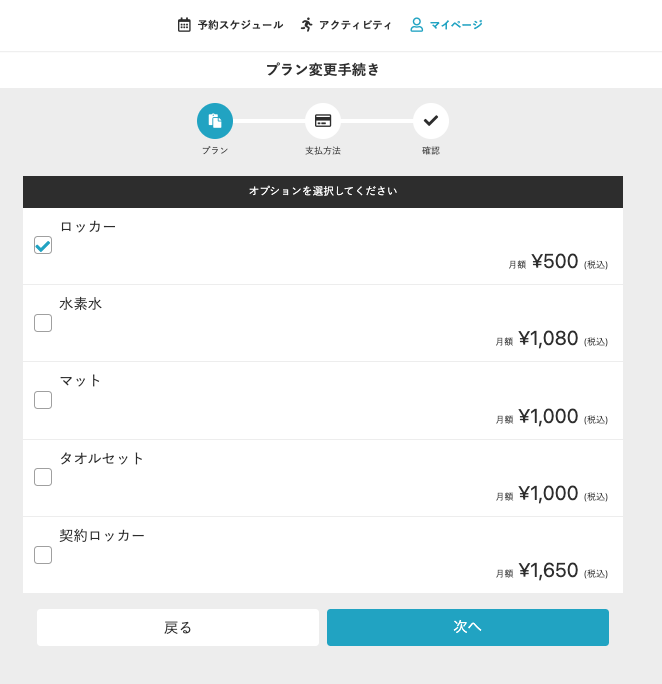Click the ¥1,650 price of 契約ロッカー
The image size is (662, 684).
(x=548, y=571)
